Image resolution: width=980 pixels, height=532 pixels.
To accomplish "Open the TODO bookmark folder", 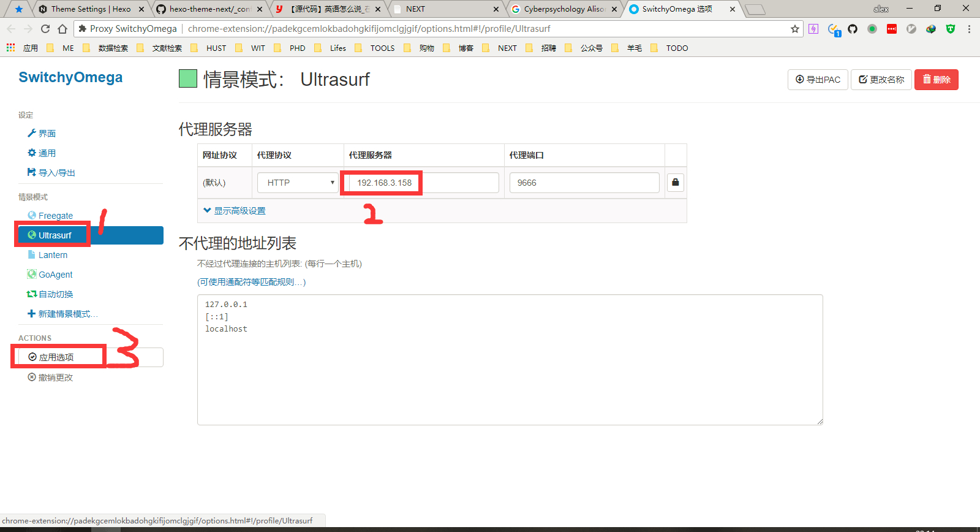I will (x=669, y=48).
